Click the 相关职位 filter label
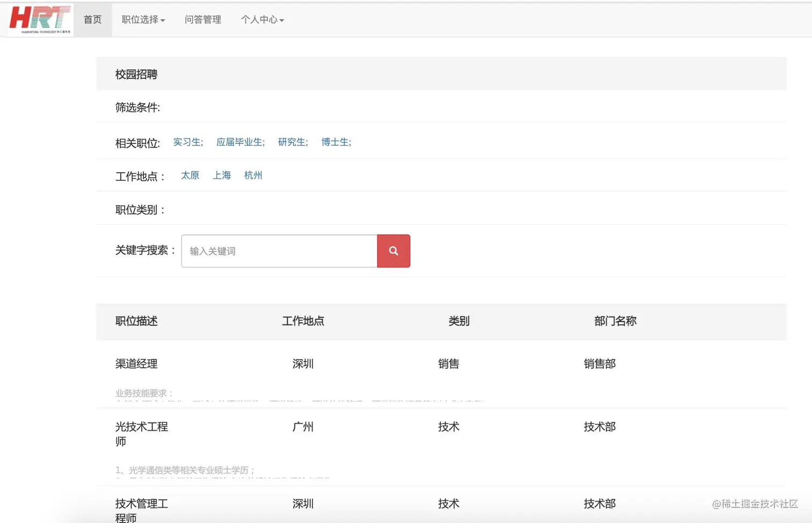The height and width of the screenshot is (523, 812). coord(137,143)
